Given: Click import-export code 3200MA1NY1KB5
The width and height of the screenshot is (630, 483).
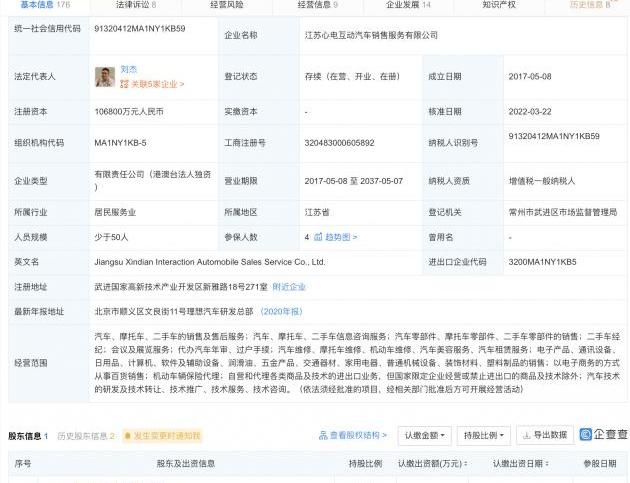Looking at the screenshot, I should pos(542,262).
